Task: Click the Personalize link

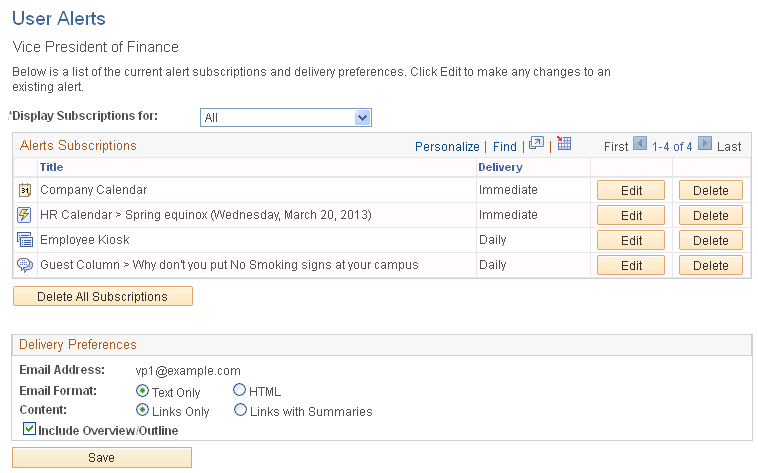Action: click(x=447, y=146)
